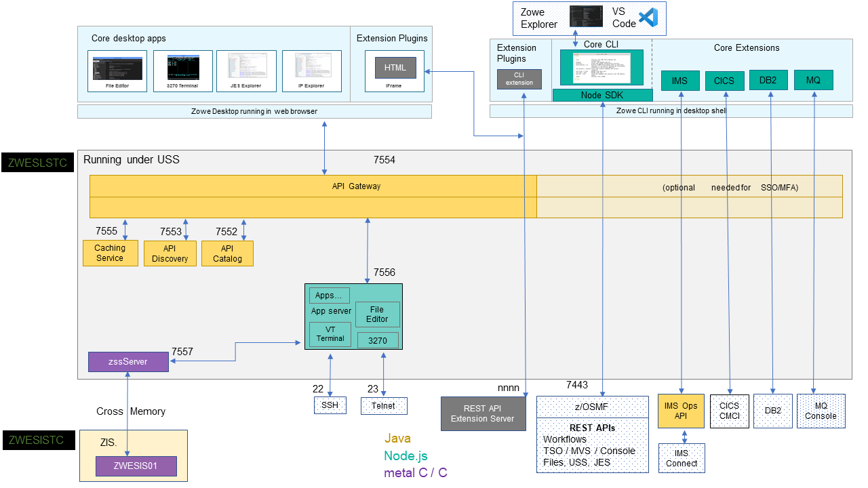868x488 pixels.
Task: Click the Zowe Explorer screenshot thumbnail
Action: [x=587, y=16]
